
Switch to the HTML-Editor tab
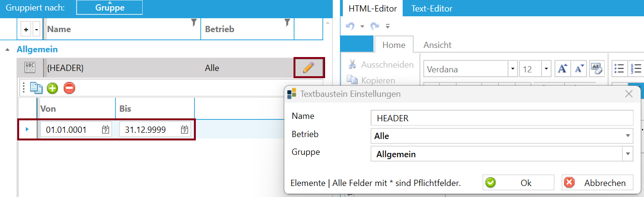(373, 8)
